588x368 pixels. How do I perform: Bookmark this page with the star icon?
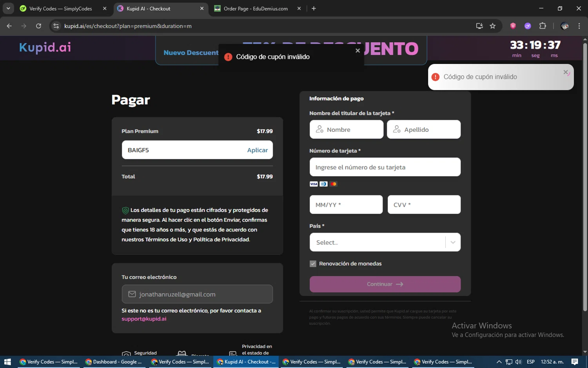click(493, 26)
